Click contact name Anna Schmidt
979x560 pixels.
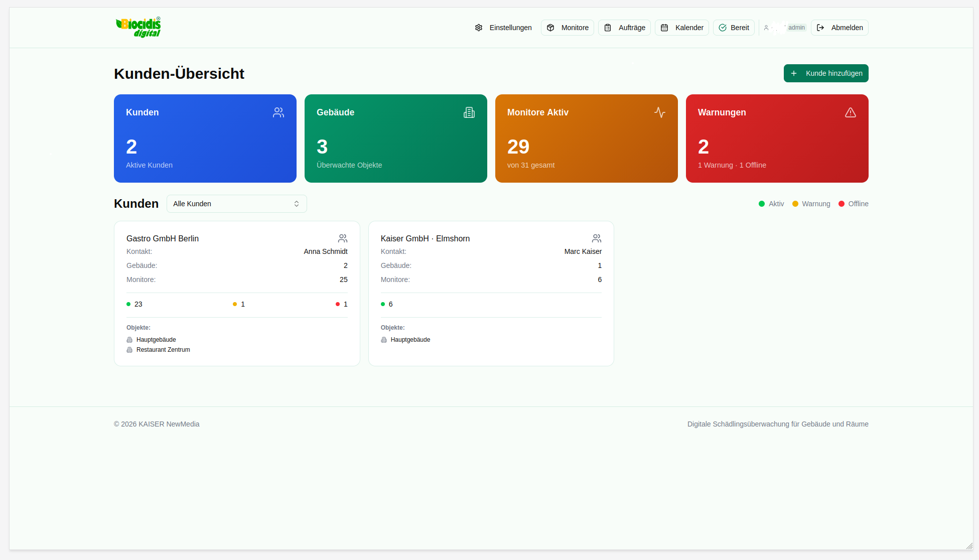pos(326,251)
